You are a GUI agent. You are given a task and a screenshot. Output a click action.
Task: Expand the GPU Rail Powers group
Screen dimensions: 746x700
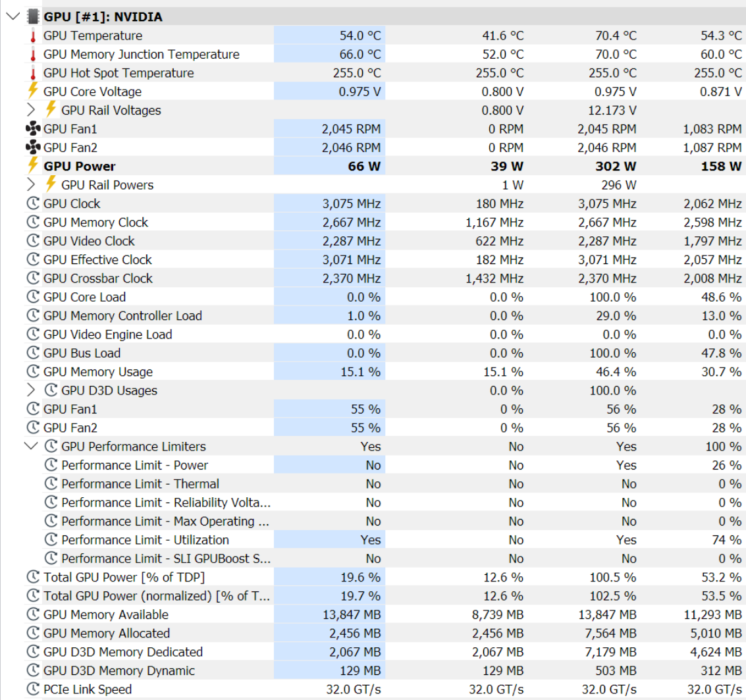[x=31, y=185]
